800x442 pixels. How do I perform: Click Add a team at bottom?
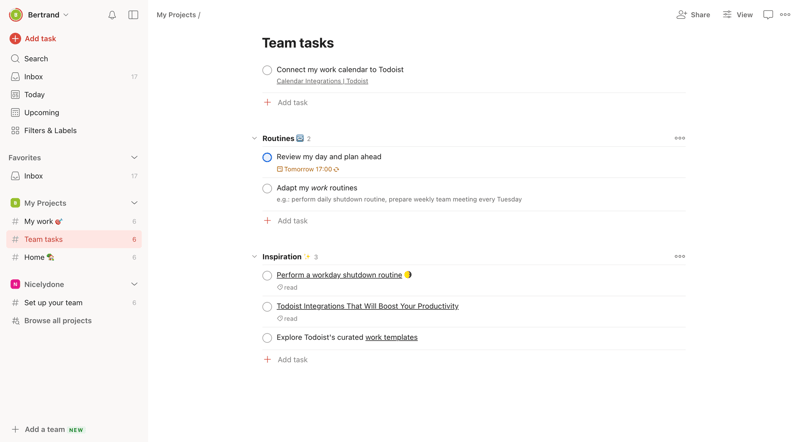48,429
